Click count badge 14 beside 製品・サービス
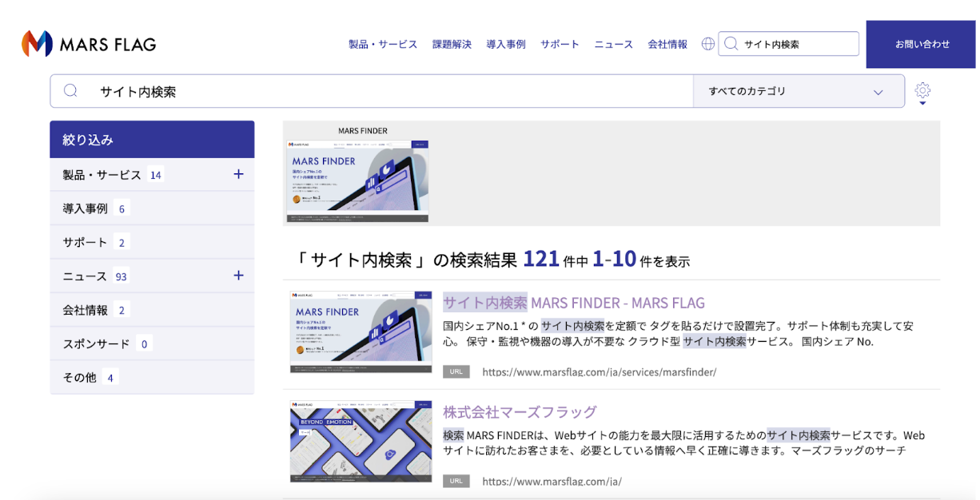This screenshot has height=500, width=980. point(156,175)
